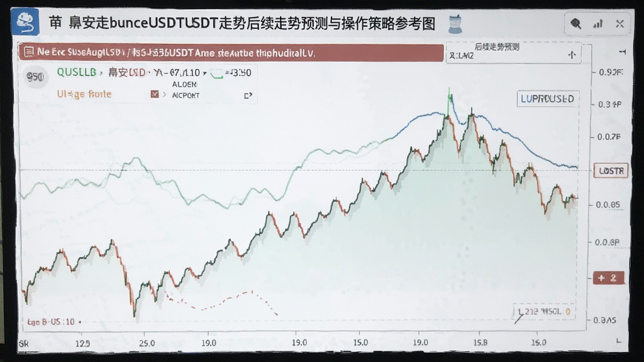Click the pop-out icon beside AICPONT
Viewport: 644px width, 362px height.
(248, 96)
